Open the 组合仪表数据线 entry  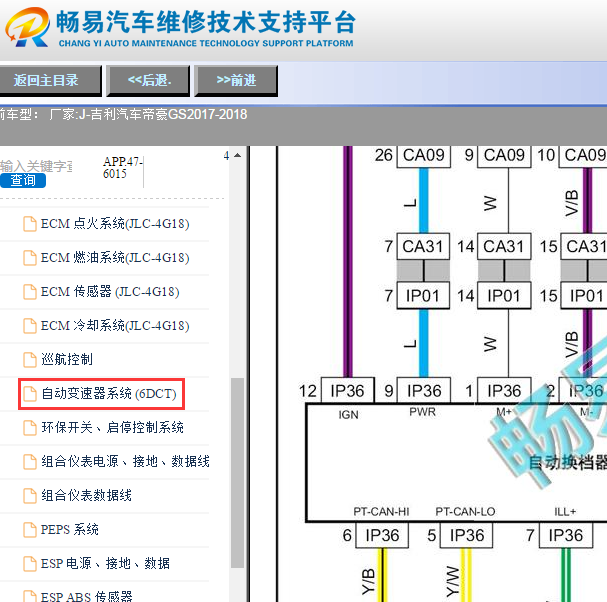(86, 496)
